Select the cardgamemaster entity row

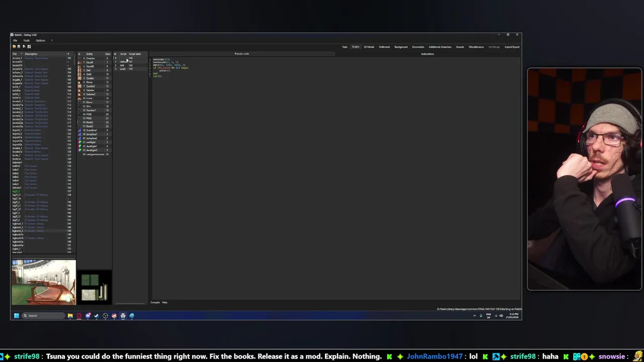(x=94, y=154)
